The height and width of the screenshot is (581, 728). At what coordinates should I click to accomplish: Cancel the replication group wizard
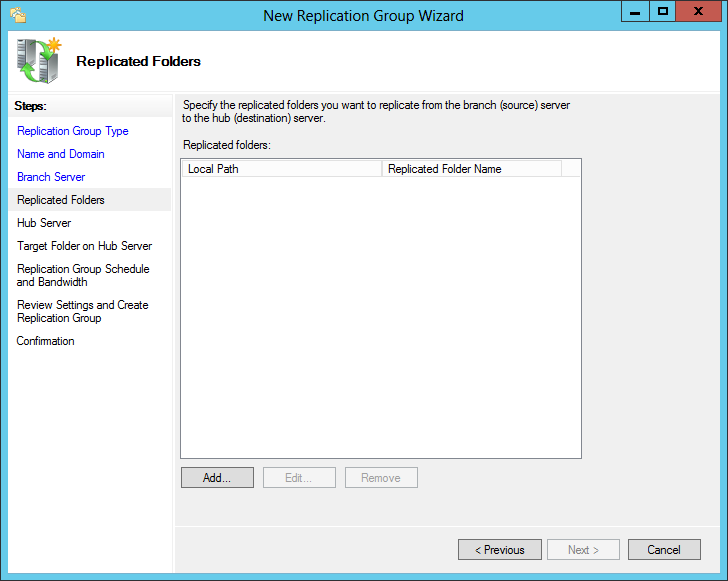pyautogui.click(x=664, y=549)
